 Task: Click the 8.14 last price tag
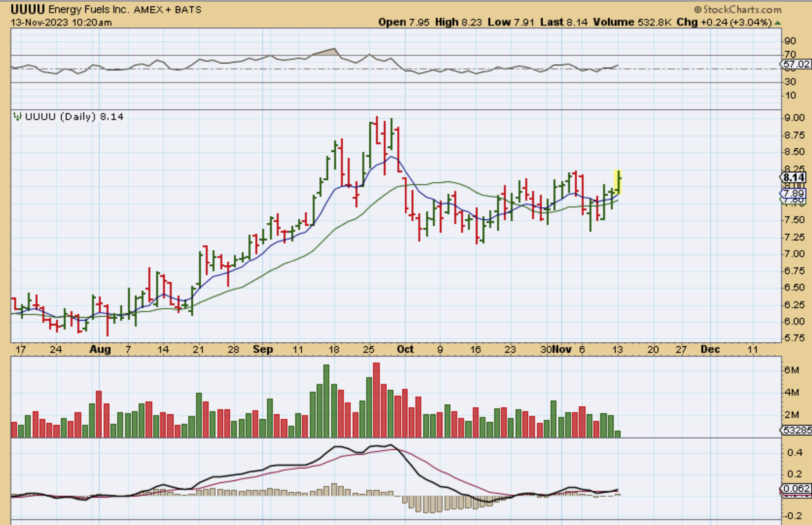tap(794, 177)
